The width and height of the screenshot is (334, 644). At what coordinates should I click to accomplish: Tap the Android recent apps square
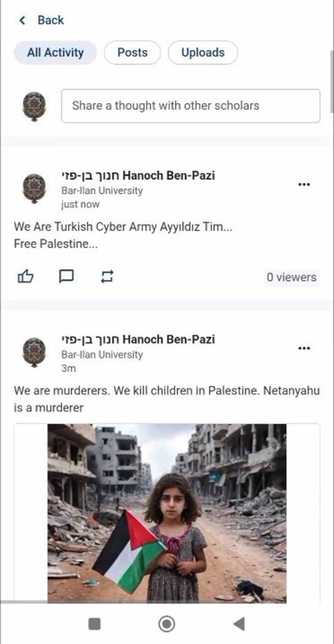94,624
